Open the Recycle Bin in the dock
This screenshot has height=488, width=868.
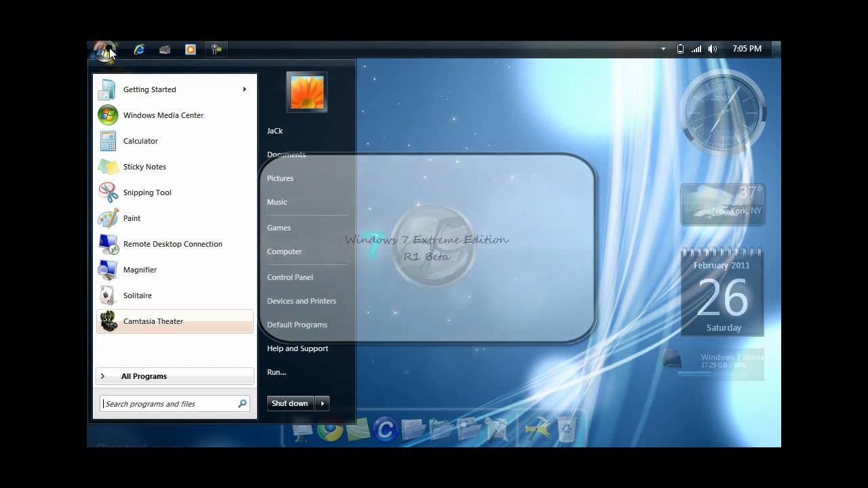pos(567,429)
